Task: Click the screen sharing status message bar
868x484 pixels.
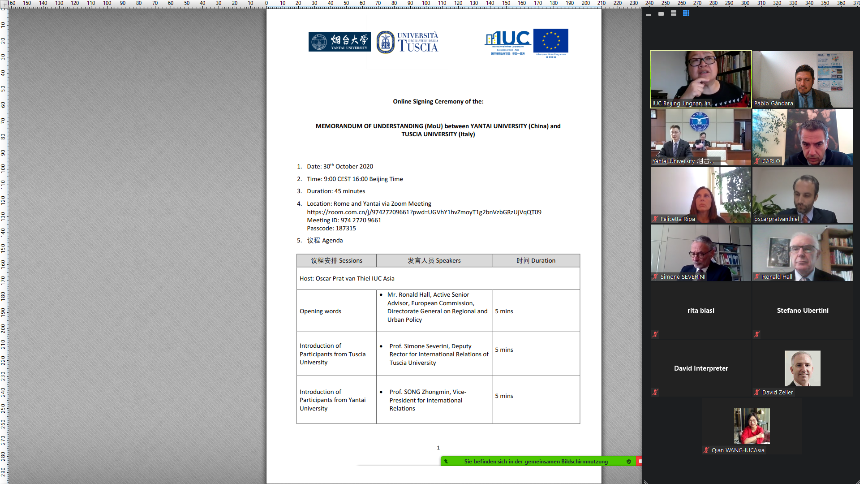Action: tap(536, 461)
